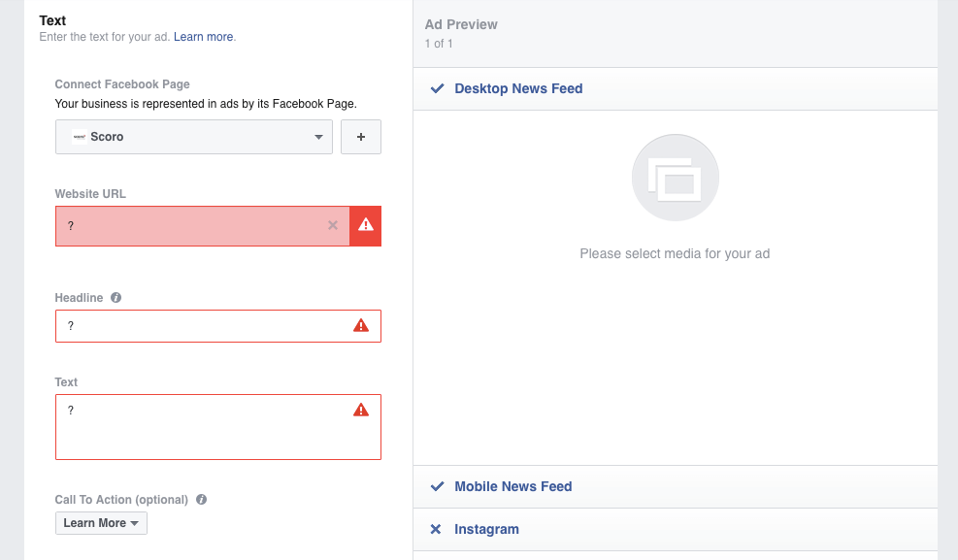The image size is (958, 560).
Task: Click the Text field warning triangle icon
Action: pyautogui.click(x=361, y=410)
